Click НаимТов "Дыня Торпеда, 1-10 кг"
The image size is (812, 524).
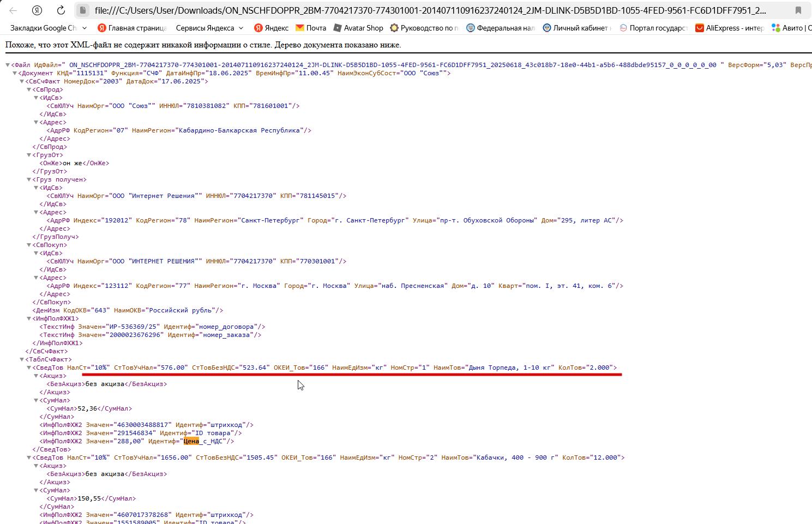pyautogui.click(x=509, y=368)
